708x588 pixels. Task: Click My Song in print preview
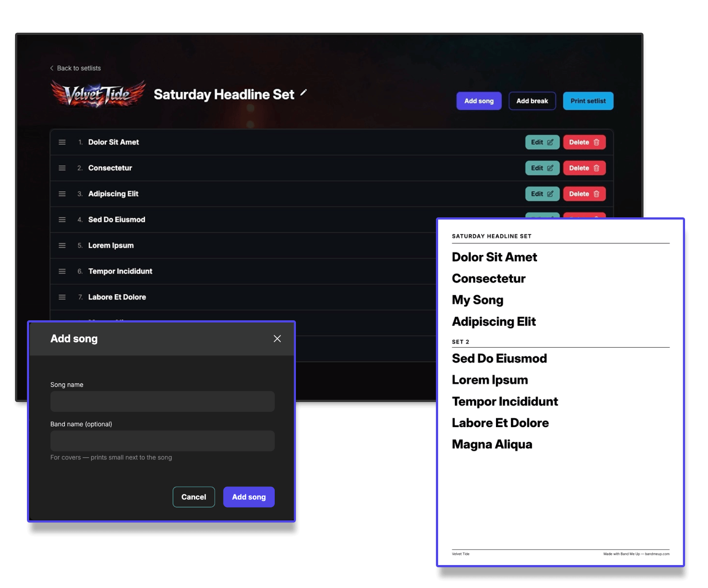(477, 300)
